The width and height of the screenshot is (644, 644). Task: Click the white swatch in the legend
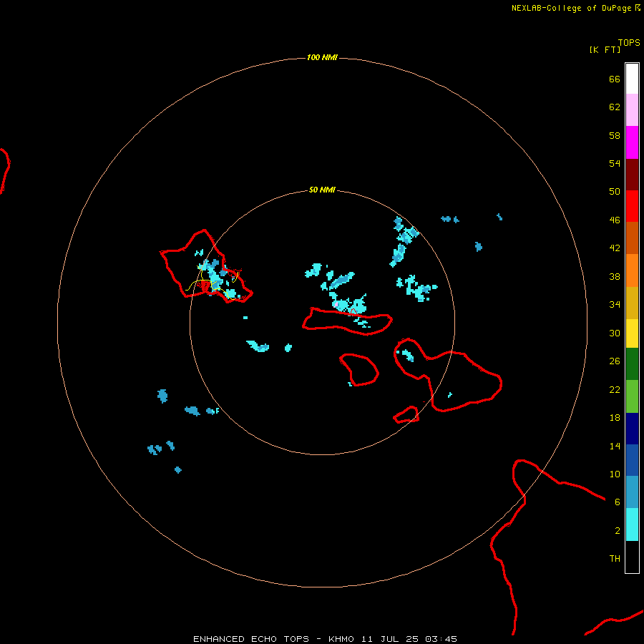(632, 79)
